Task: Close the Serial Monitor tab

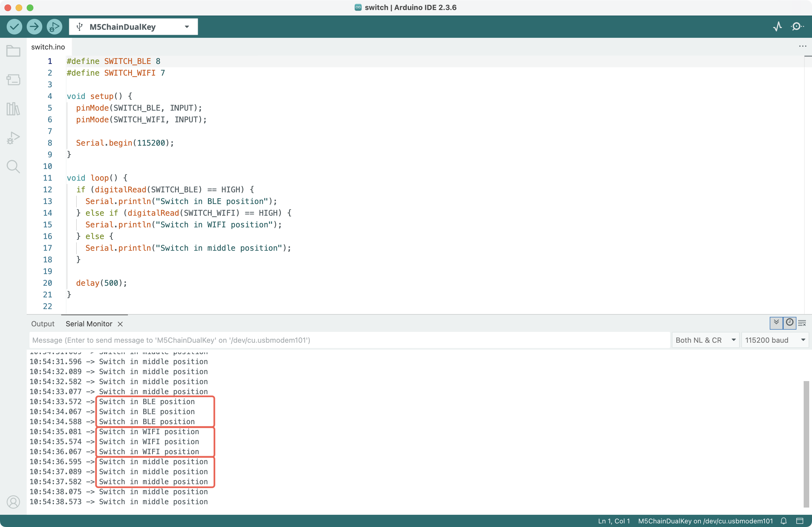Action: tap(120, 324)
